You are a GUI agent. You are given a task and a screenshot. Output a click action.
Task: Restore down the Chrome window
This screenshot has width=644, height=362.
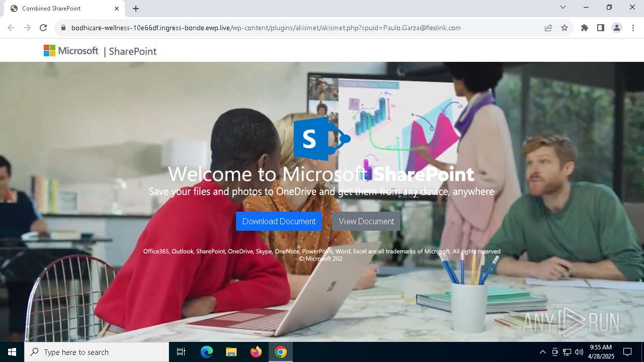coord(609,8)
